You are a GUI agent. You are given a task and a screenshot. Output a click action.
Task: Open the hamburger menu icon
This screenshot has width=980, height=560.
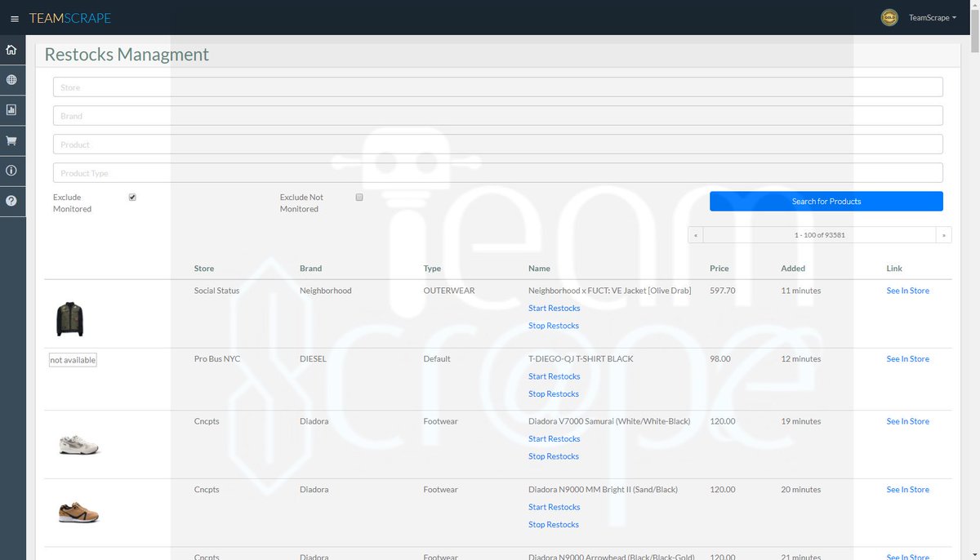click(x=15, y=18)
